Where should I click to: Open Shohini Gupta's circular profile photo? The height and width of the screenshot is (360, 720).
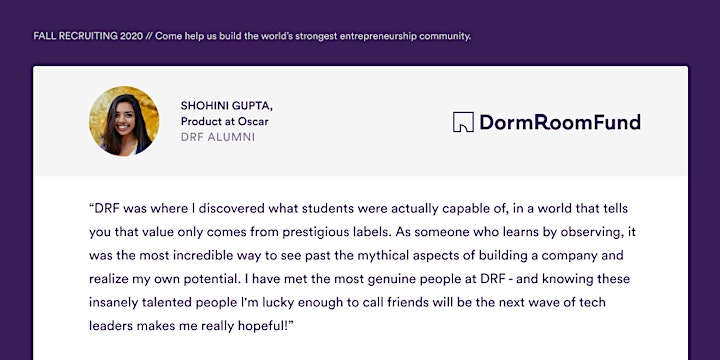pos(124,121)
